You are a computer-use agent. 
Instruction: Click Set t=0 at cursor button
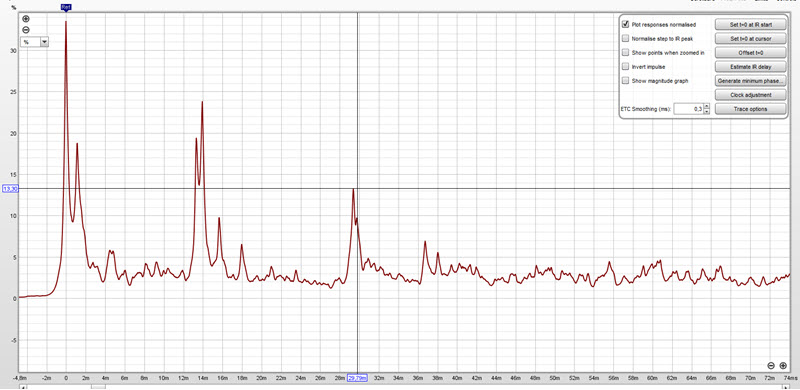[751, 38]
